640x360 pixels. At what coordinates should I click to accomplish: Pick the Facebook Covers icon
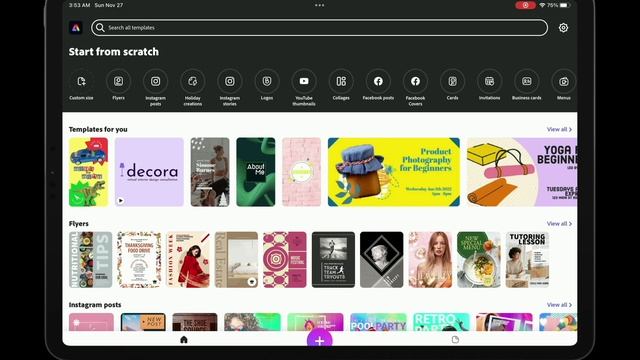click(416, 81)
